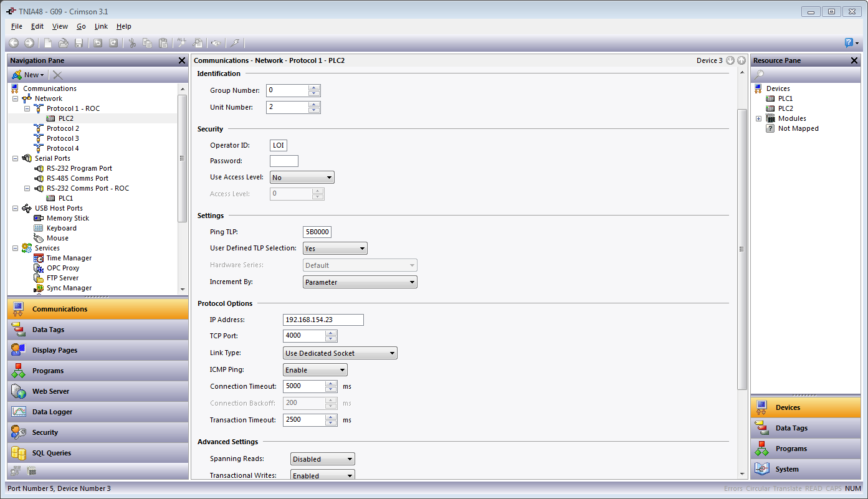Open the Use Access Level dropdown
The image size is (868, 499).
(x=302, y=178)
